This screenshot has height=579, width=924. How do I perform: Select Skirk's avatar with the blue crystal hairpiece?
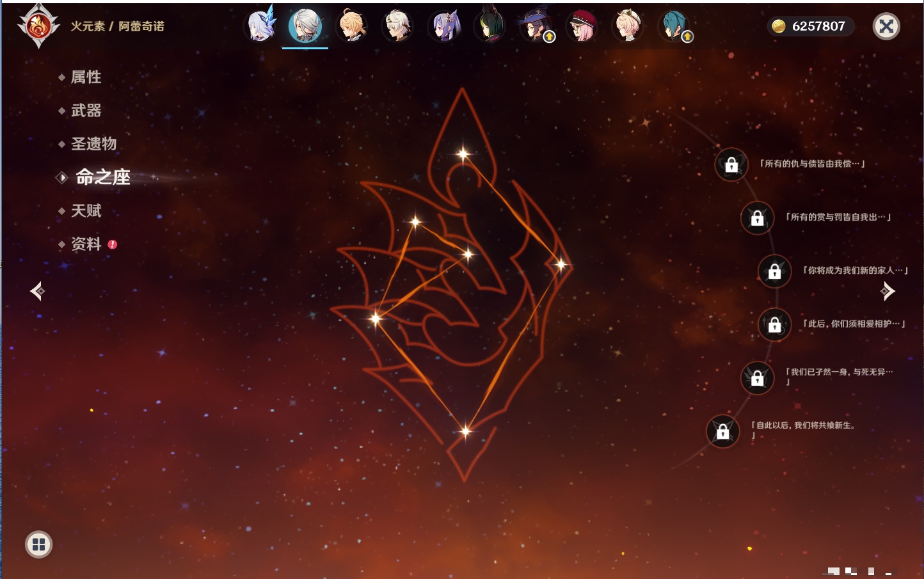click(260, 26)
